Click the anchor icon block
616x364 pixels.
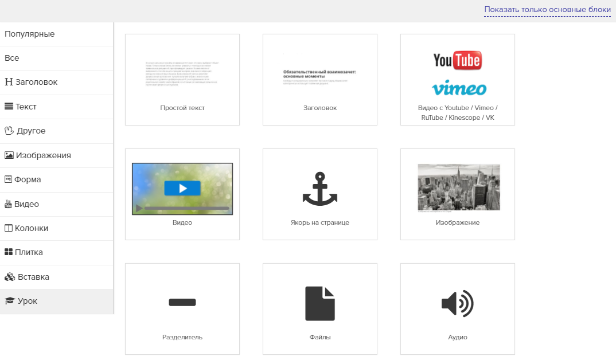point(319,189)
